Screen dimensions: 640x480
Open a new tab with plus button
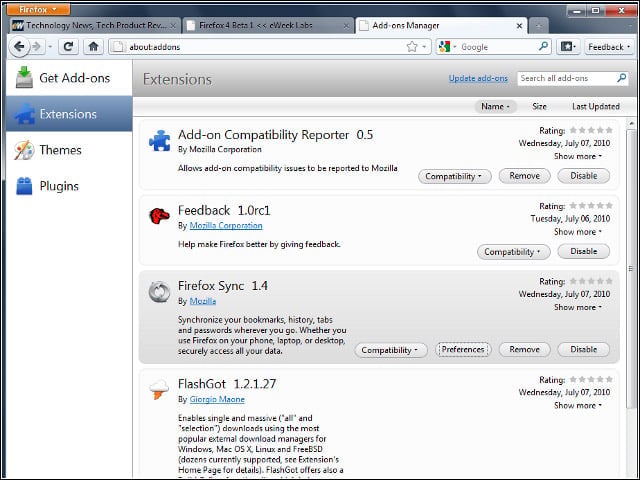(539, 26)
